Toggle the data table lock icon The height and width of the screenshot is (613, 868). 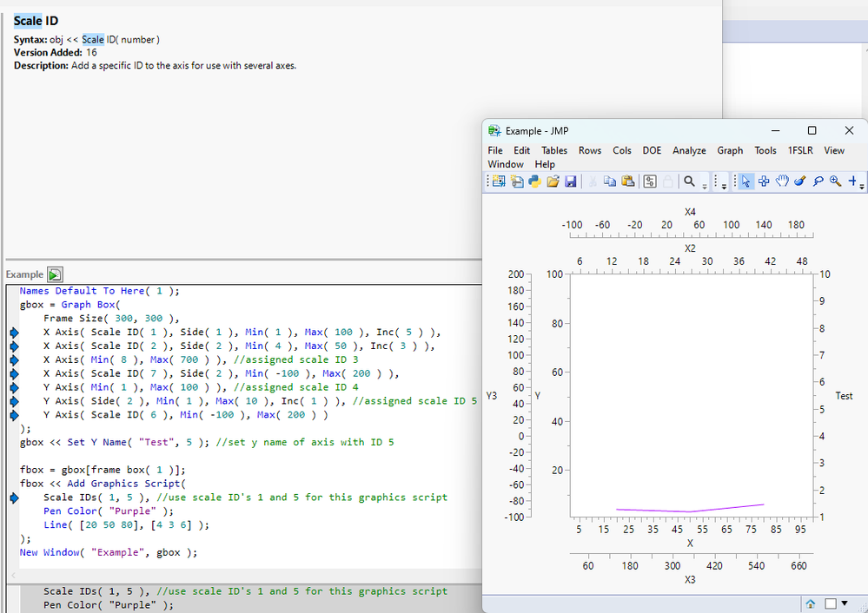[x=667, y=181]
